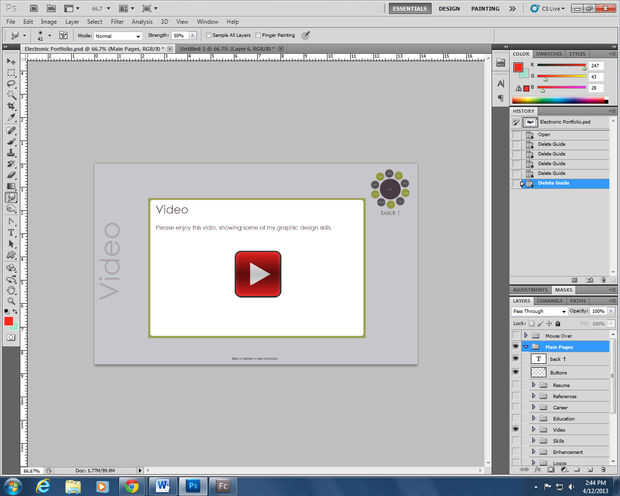Image resolution: width=620 pixels, height=496 pixels.
Task: Open Photoshop from Windows taskbar
Action: (191, 485)
